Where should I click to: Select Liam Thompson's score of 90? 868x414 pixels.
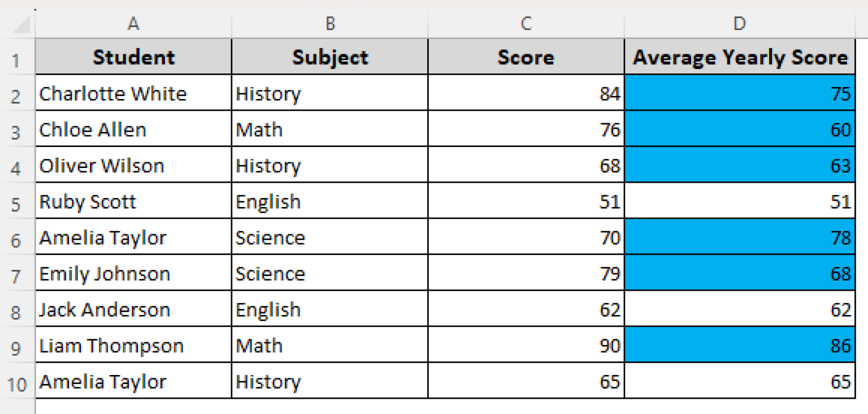tap(526, 346)
